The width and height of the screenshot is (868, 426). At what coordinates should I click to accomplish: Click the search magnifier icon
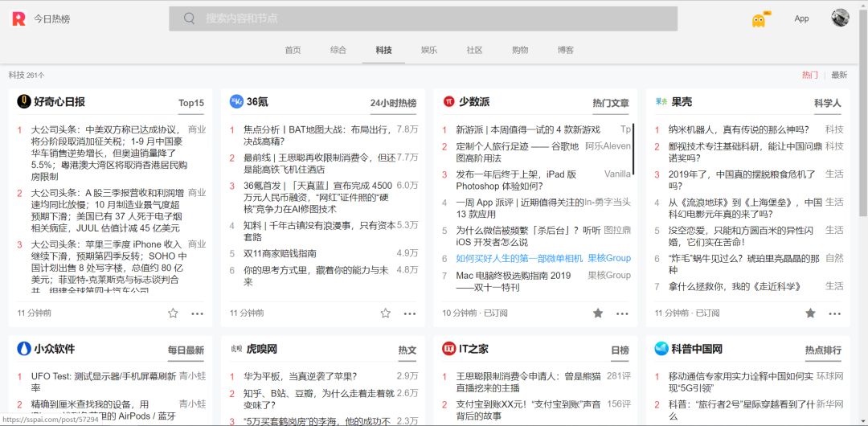(x=190, y=18)
